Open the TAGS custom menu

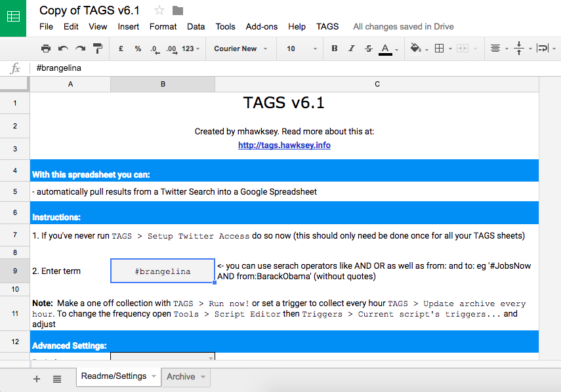327,27
